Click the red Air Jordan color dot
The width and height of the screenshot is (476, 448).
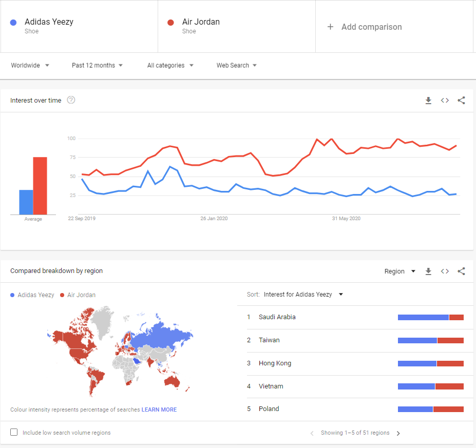(x=170, y=23)
